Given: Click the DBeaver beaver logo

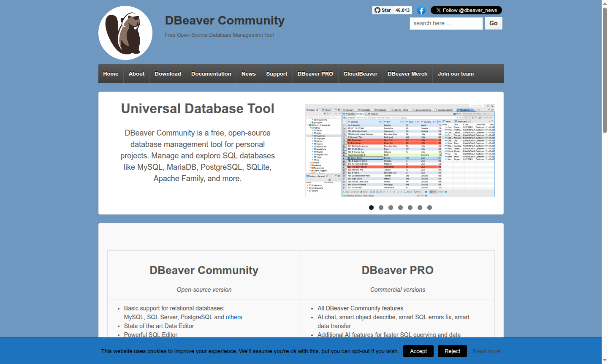Looking at the screenshot, I should click(x=125, y=33).
